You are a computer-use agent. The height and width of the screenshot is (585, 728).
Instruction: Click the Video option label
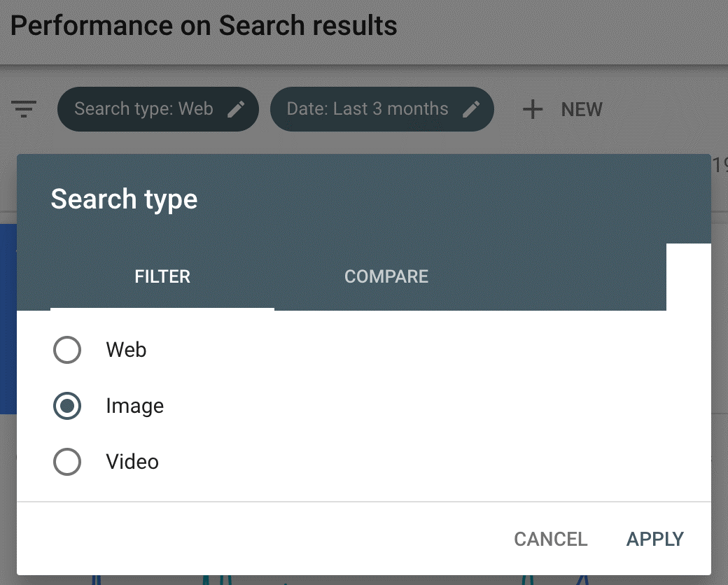tap(132, 462)
